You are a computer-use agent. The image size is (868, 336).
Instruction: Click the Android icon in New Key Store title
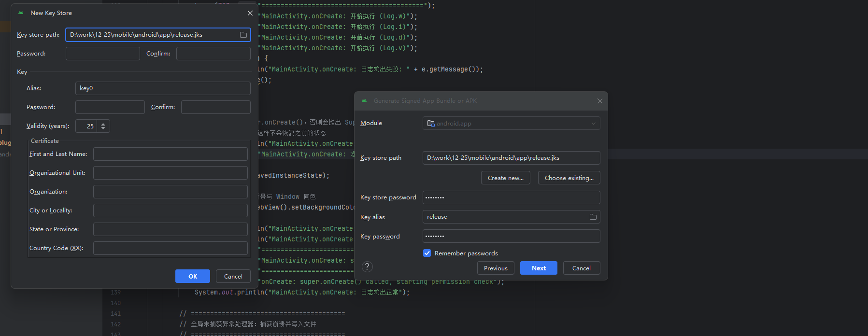[21, 13]
